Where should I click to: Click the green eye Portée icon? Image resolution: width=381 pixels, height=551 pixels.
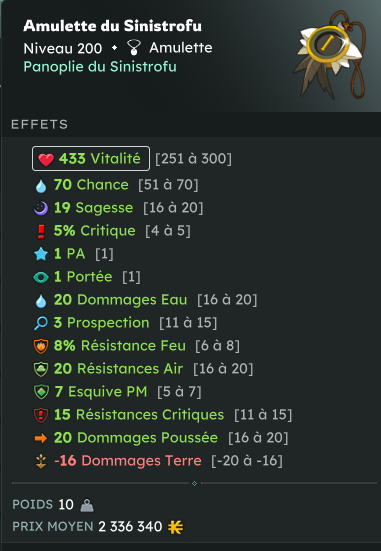pyautogui.click(x=41, y=278)
